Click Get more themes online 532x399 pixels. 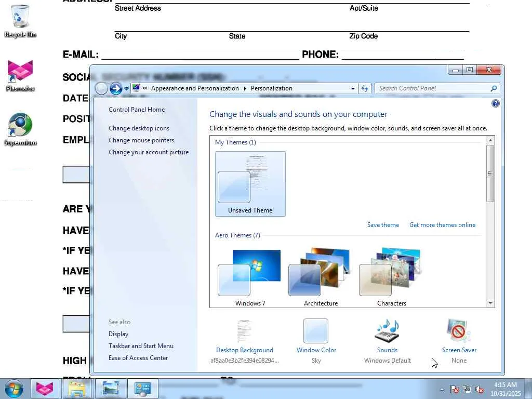click(443, 225)
